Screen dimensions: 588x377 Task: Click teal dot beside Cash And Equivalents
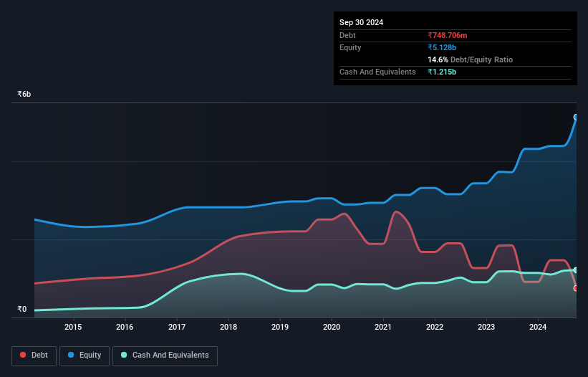[125, 355]
